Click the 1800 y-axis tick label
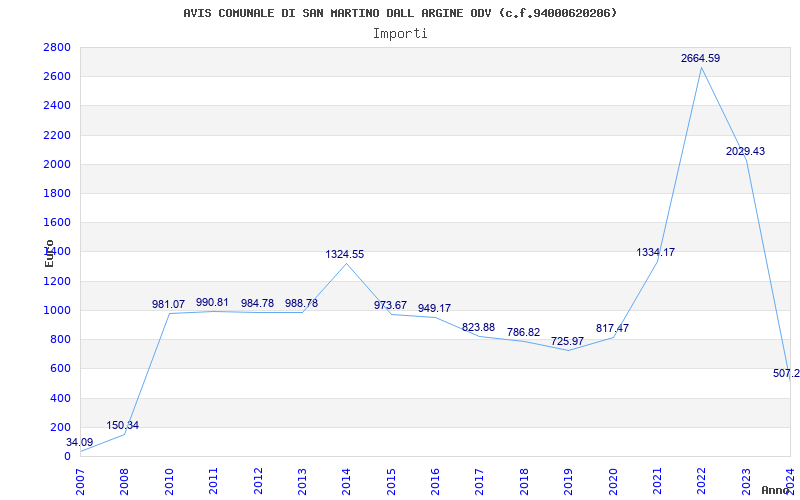Viewport: 800px width, 500px height. point(57,193)
